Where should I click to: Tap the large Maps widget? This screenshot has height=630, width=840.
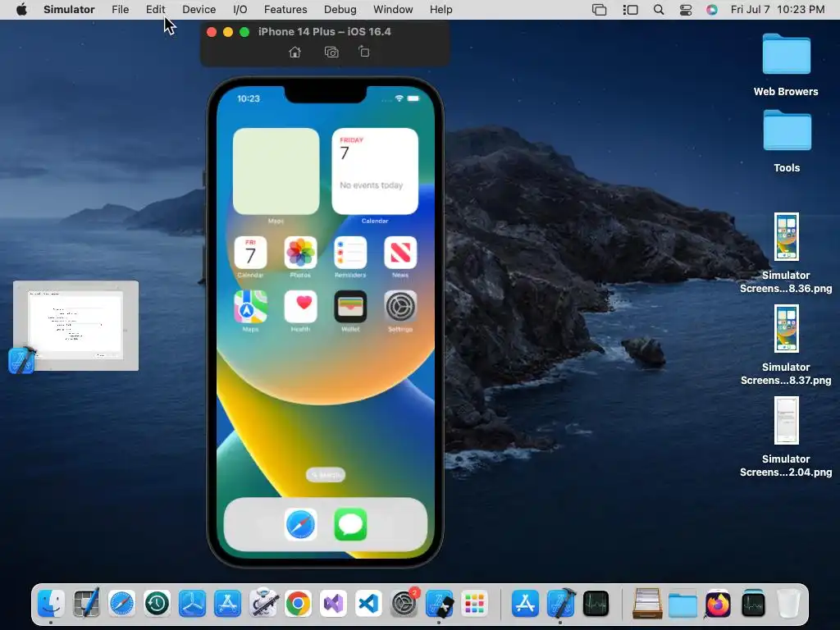click(x=276, y=171)
